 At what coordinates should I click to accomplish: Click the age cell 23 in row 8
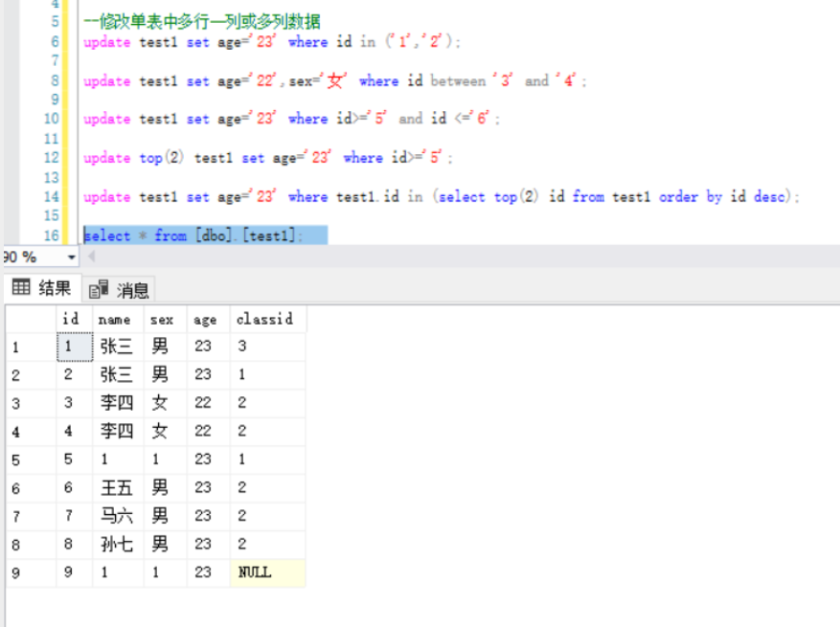tap(209, 545)
